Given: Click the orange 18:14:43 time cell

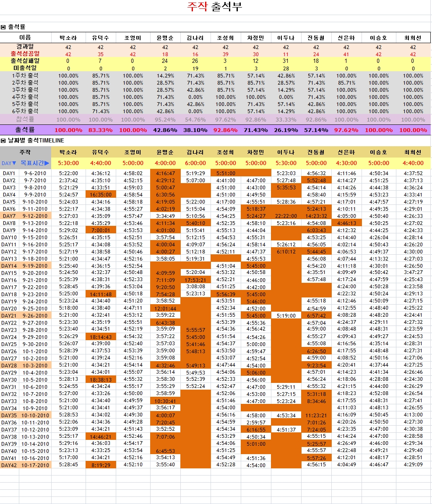Looking at the screenshot, I should [101, 337].
